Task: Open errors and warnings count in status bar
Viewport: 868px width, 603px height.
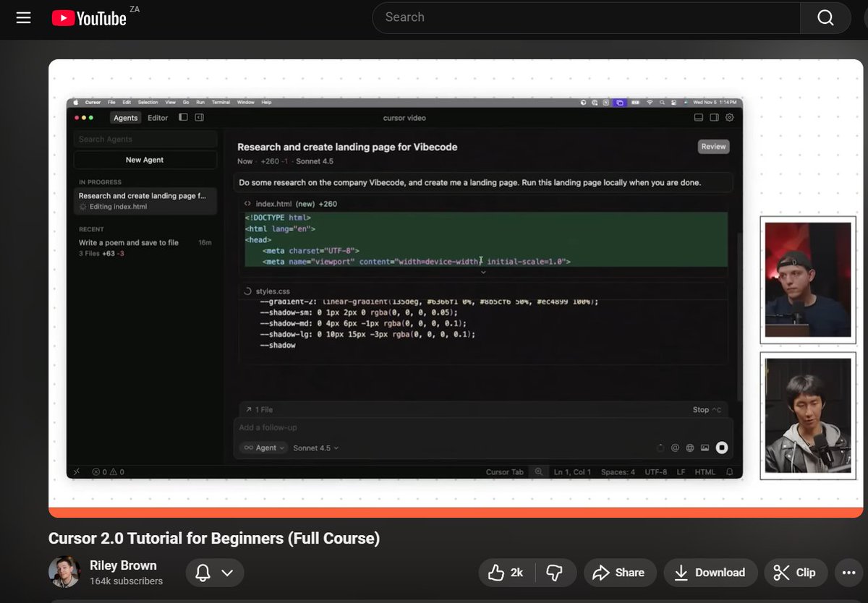Action: (108, 471)
